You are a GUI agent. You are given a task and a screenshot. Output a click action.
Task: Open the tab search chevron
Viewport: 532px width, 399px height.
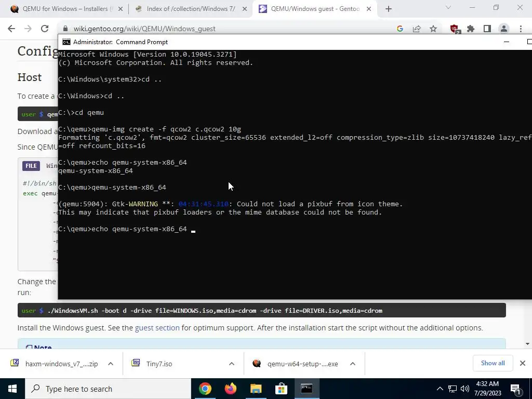click(448, 7)
